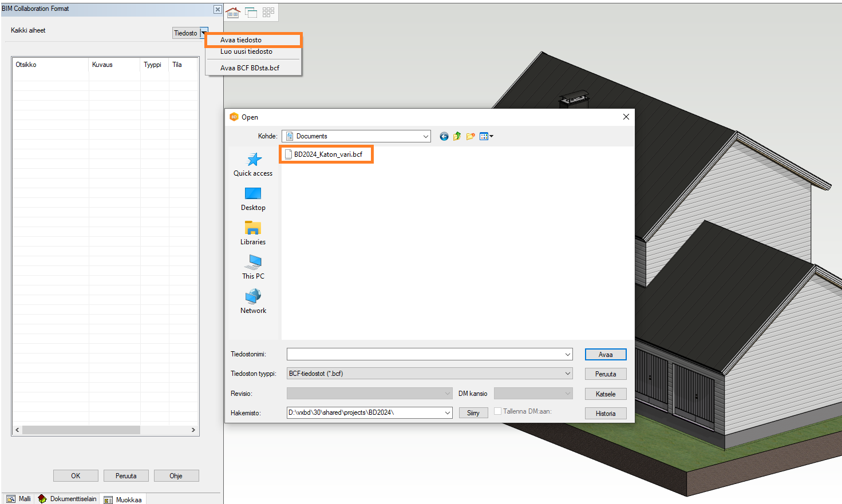
Task: Click the tile windows grid icon
Action: pyautogui.click(x=268, y=12)
